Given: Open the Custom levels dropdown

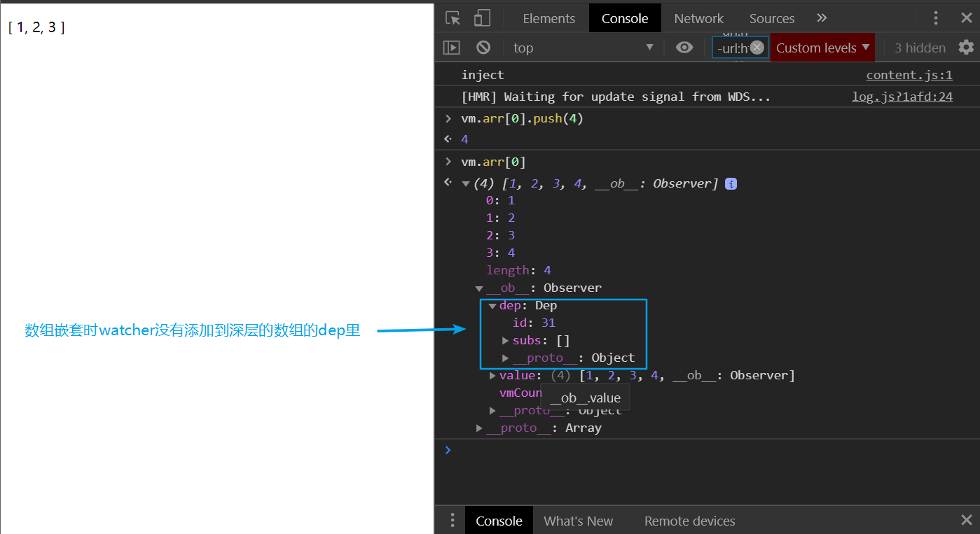Looking at the screenshot, I should click(x=823, y=48).
